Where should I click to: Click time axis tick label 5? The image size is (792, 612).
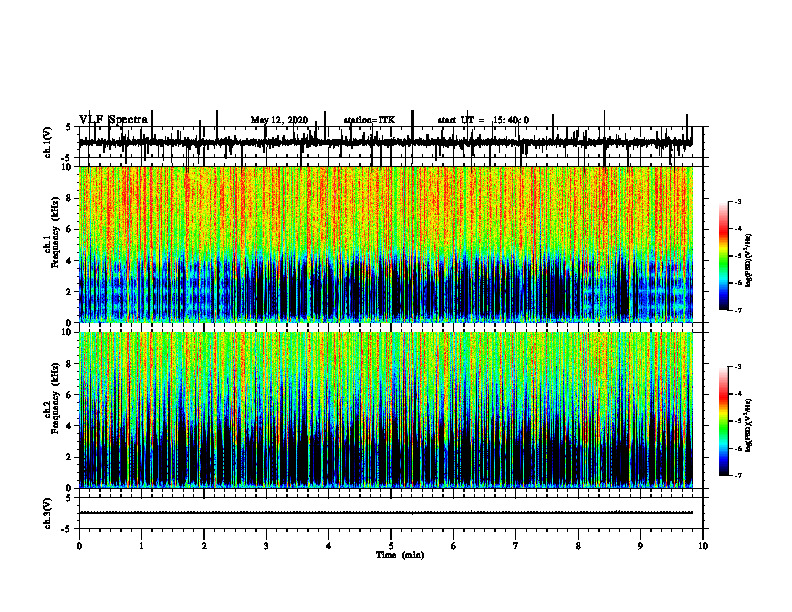pyautogui.click(x=391, y=546)
